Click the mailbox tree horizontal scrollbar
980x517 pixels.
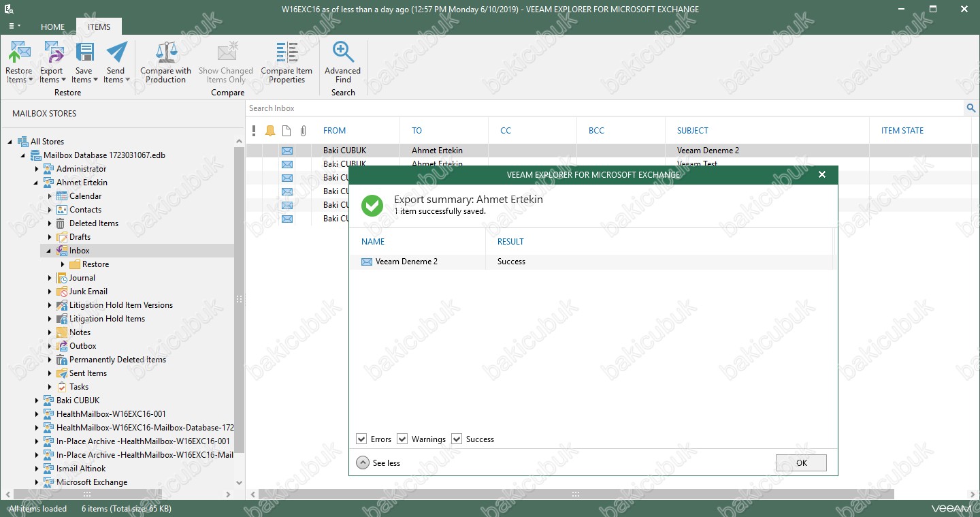click(x=86, y=495)
